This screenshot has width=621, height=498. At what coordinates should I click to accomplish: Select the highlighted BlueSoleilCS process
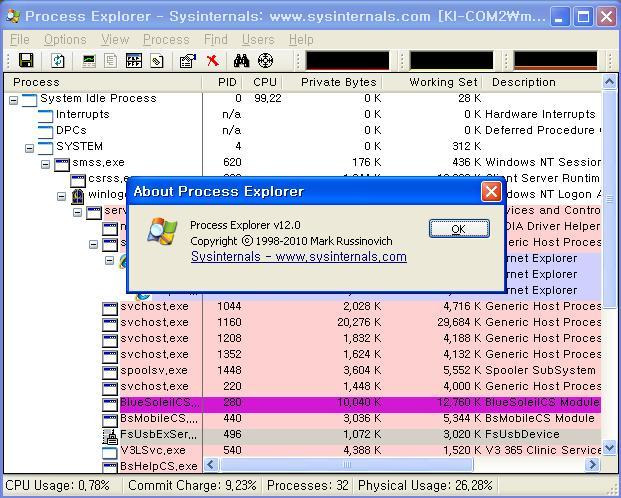pyautogui.click(x=303, y=403)
